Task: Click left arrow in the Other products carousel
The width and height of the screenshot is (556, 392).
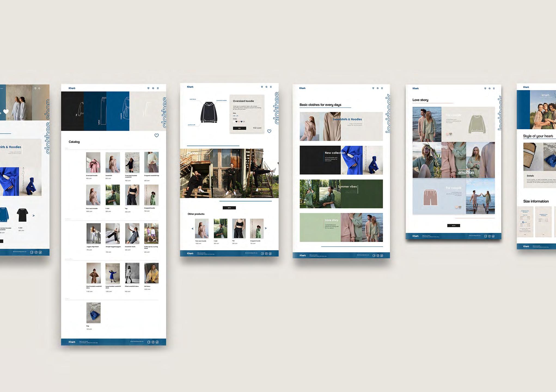Action: [193, 229]
